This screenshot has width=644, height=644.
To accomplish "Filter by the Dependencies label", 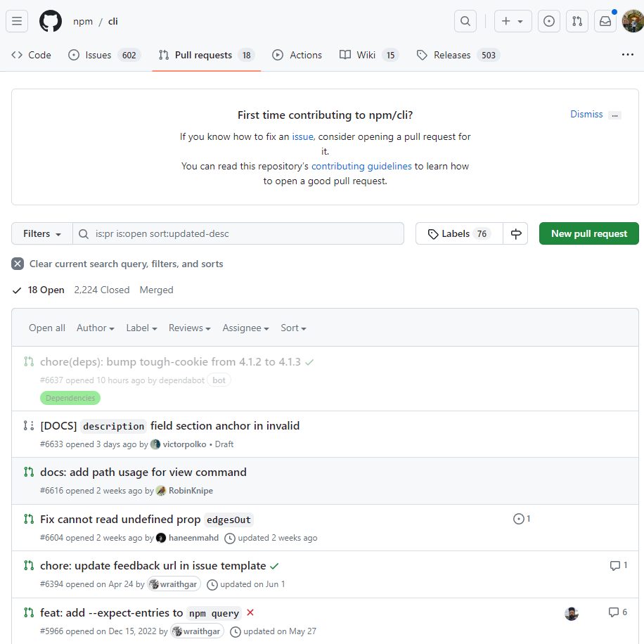I will coord(70,398).
